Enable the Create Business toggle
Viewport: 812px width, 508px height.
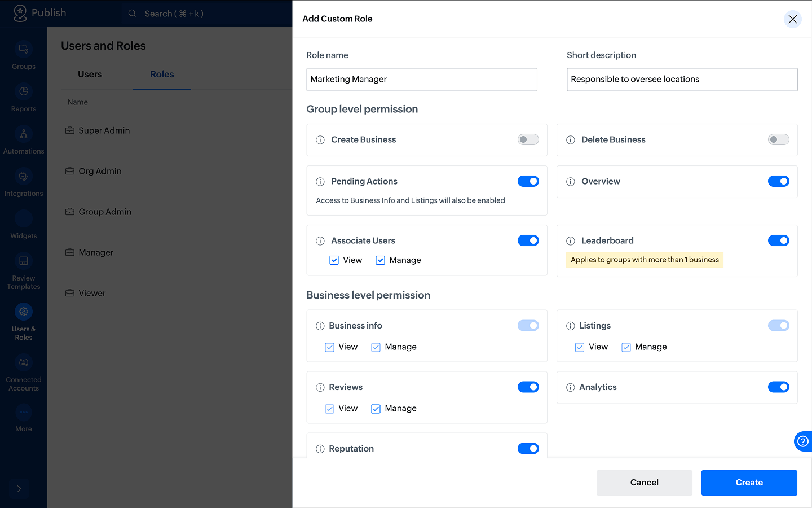pos(528,139)
